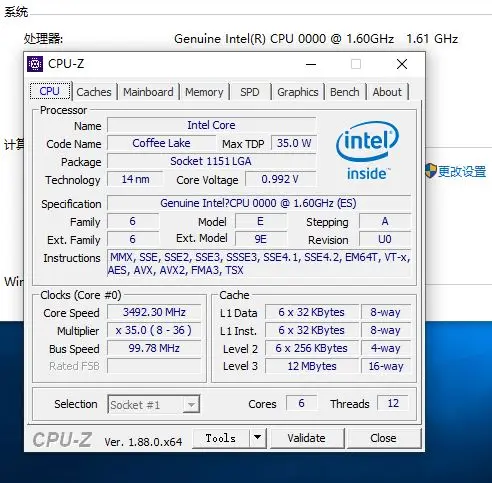Click the Stepping value 'A'

point(385,221)
